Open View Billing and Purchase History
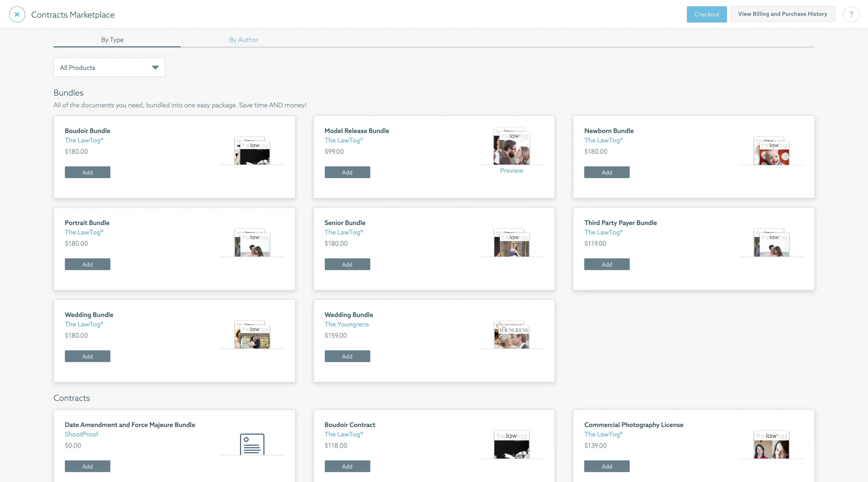The image size is (868, 482). [782, 14]
